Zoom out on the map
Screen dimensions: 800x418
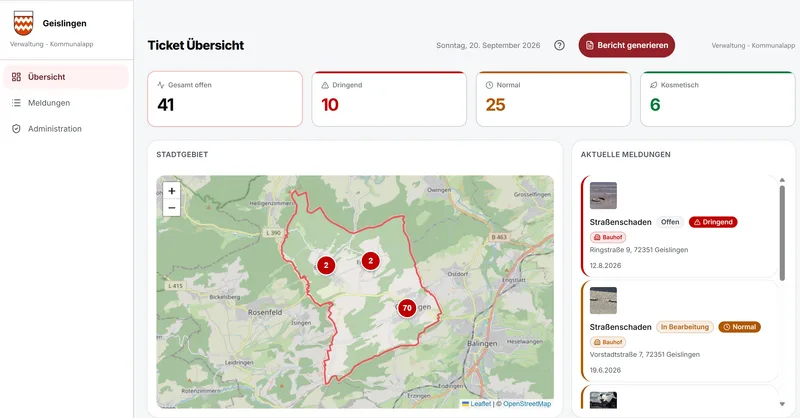point(171,208)
